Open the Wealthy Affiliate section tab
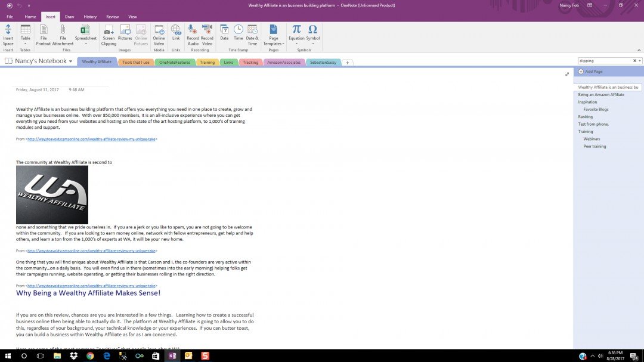 (97, 62)
